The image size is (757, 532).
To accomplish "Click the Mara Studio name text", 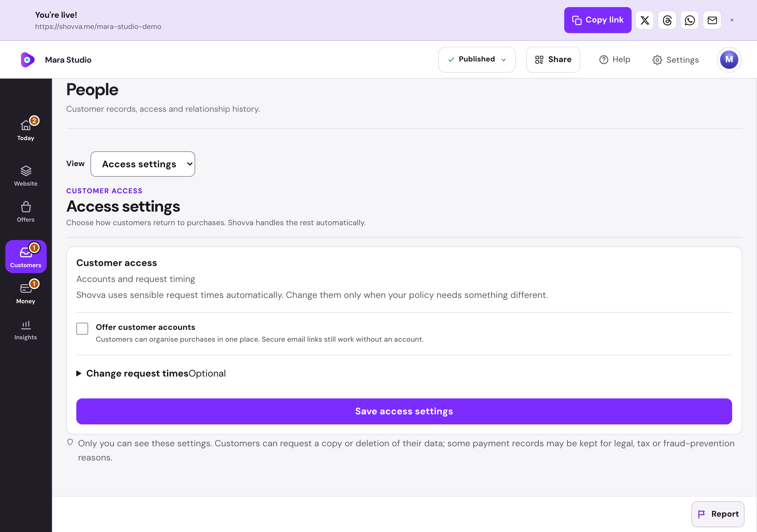I will tap(68, 60).
